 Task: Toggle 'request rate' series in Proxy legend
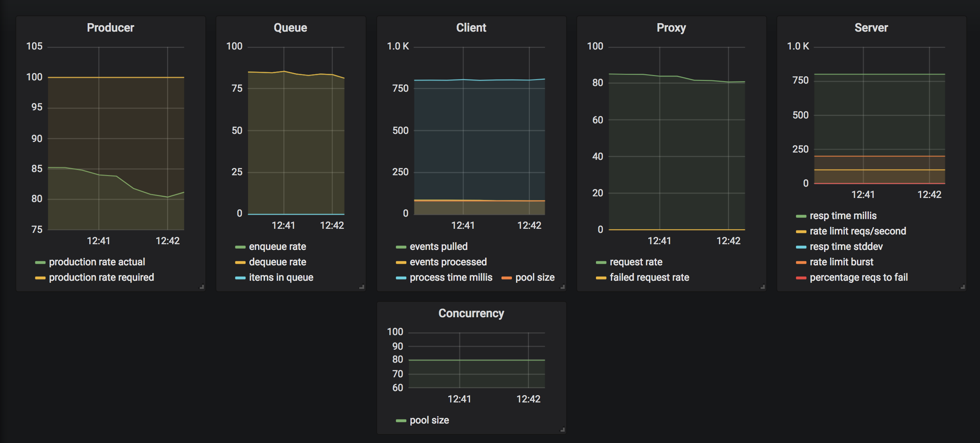tap(636, 262)
